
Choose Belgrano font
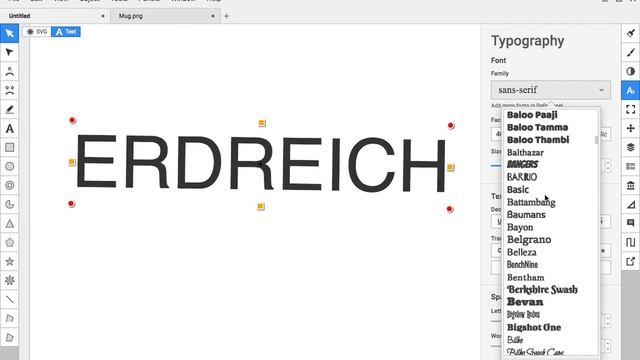[x=529, y=240]
